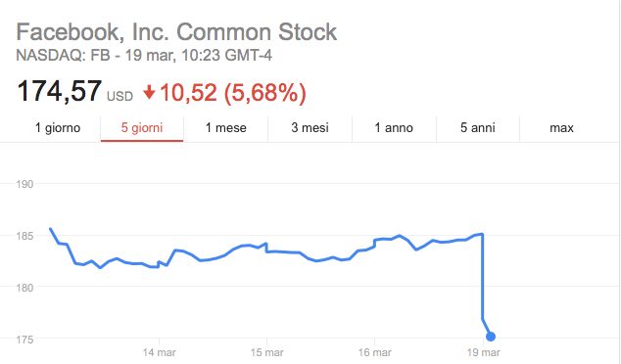Click the red down arrow icon
This screenshot has height=364, width=621.
[149, 93]
